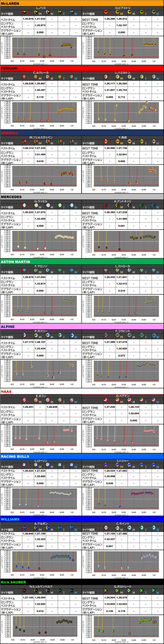The image size is (164, 644).
Task: Select the HAAS team header
Action: pyautogui.click(x=82, y=391)
